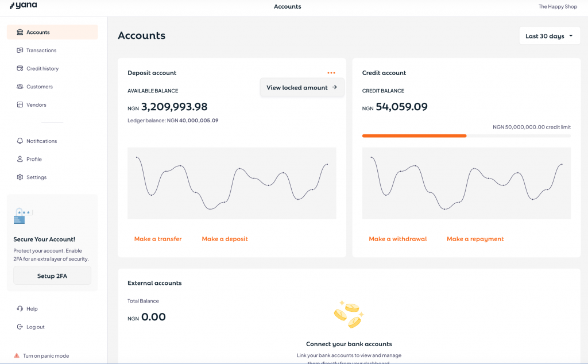This screenshot has width=588, height=364.
Task: Click the Setup 2FA button
Action: (x=52, y=276)
